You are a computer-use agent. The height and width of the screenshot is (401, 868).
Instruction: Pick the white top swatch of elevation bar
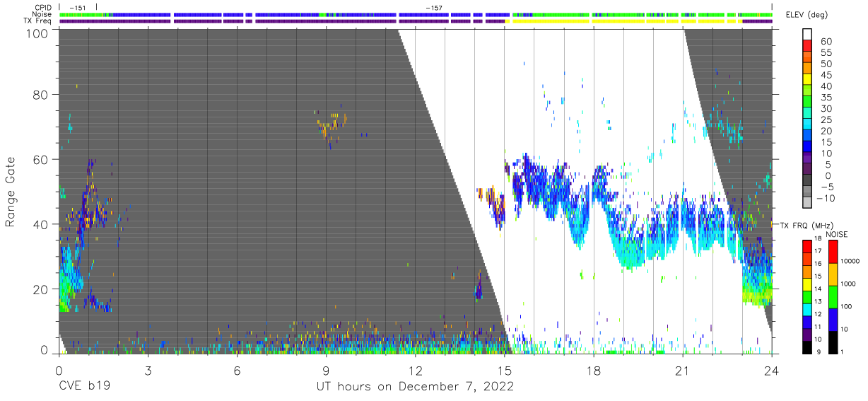[x=807, y=35]
